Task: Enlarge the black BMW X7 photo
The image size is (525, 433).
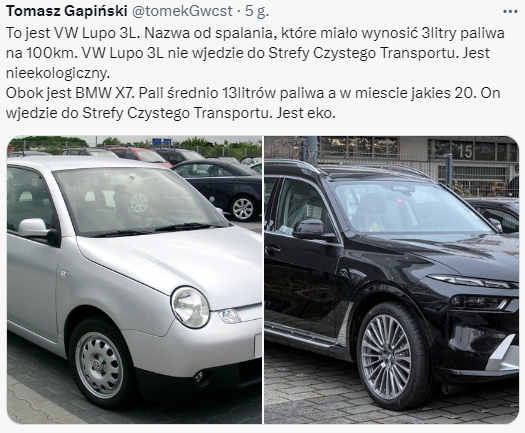Action: click(x=392, y=280)
